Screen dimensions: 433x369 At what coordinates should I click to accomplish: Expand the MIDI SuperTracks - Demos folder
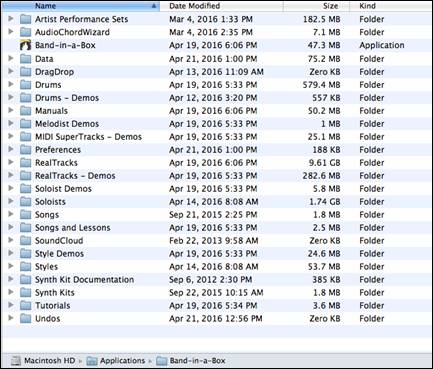[11, 136]
